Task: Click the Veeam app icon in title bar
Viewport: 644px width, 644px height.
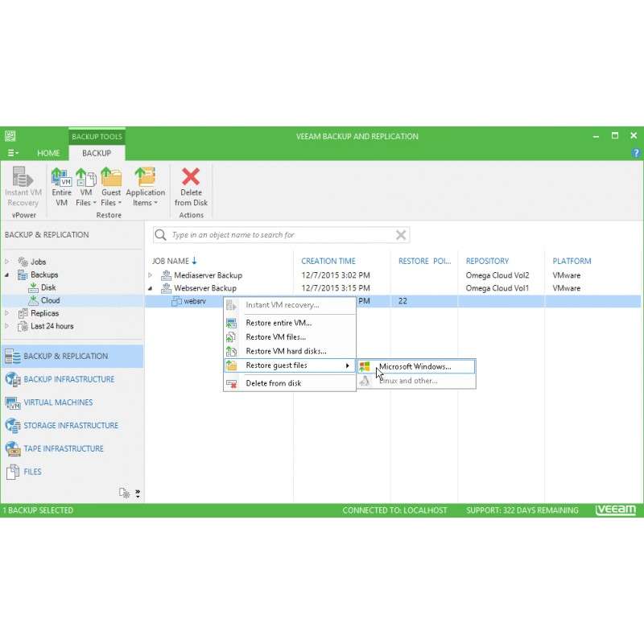Action: point(10,136)
